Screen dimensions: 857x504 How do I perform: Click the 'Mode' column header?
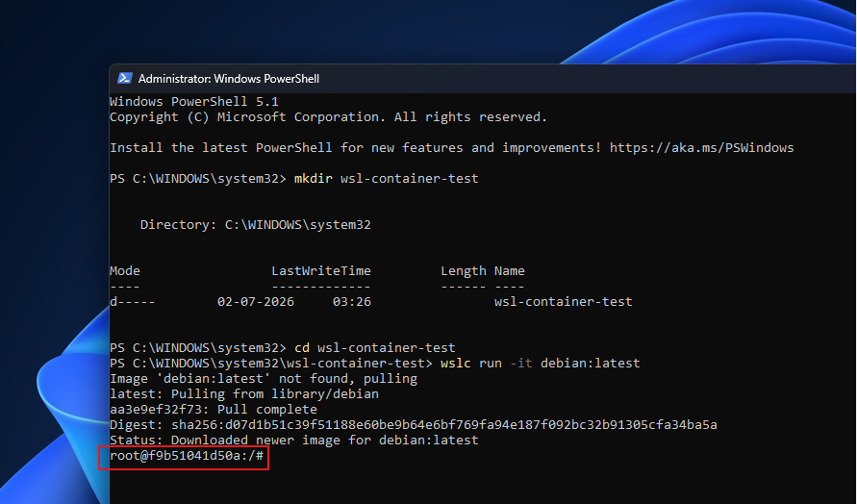click(x=125, y=271)
